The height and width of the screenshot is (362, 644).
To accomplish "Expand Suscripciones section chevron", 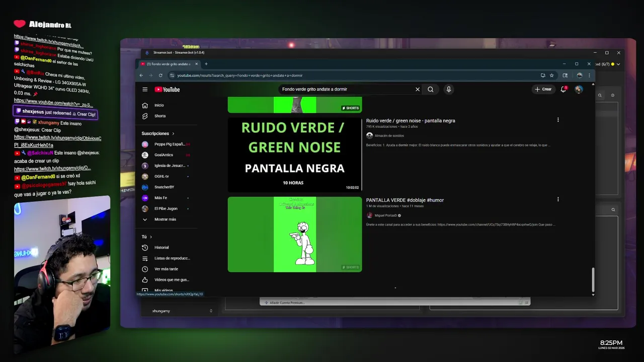I will coord(173,134).
